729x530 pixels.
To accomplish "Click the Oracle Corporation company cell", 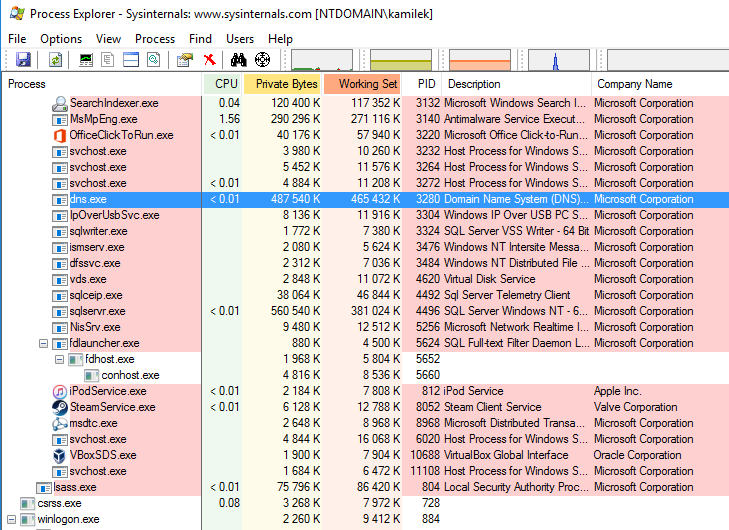I will tap(637, 455).
